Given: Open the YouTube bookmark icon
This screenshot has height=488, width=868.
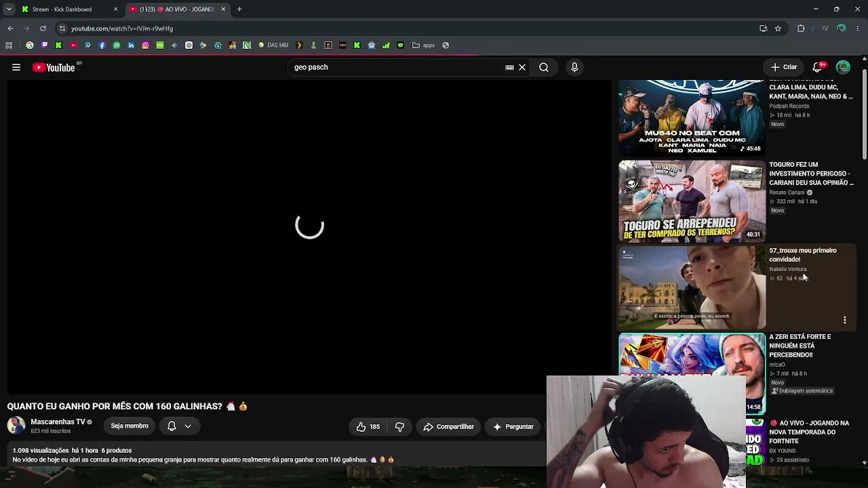Looking at the screenshot, I should [73, 45].
